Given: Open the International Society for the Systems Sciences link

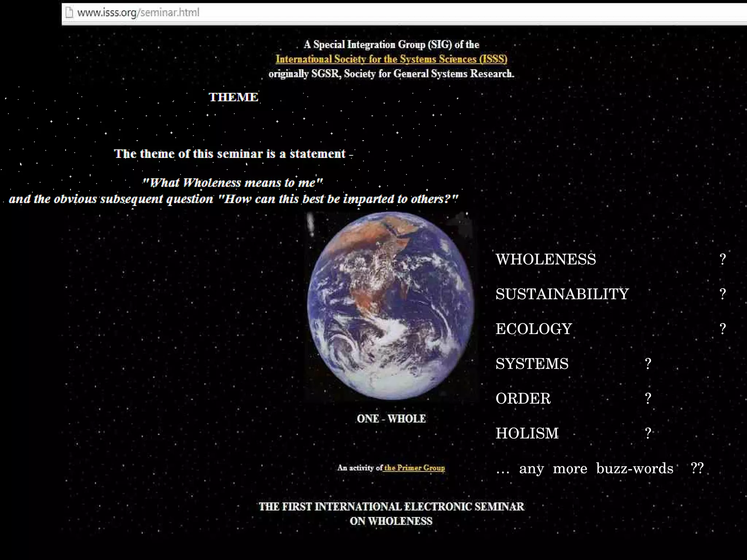Looking at the screenshot, I should 391,59.
